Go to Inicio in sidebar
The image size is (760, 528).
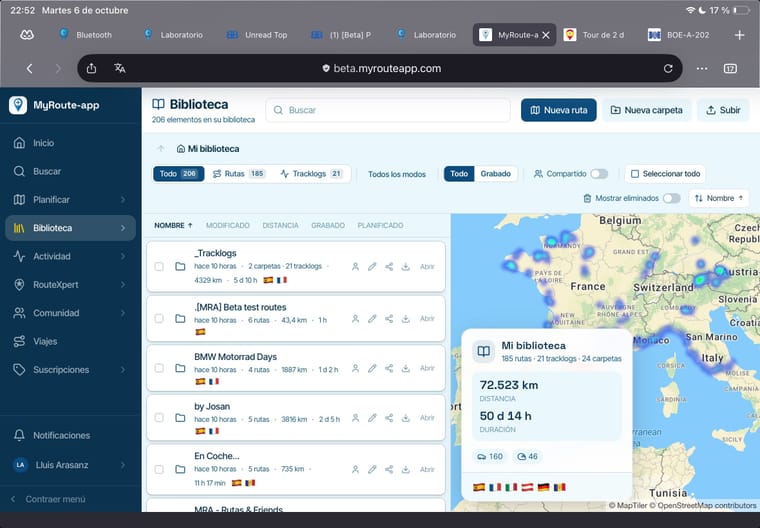[70, 143]
